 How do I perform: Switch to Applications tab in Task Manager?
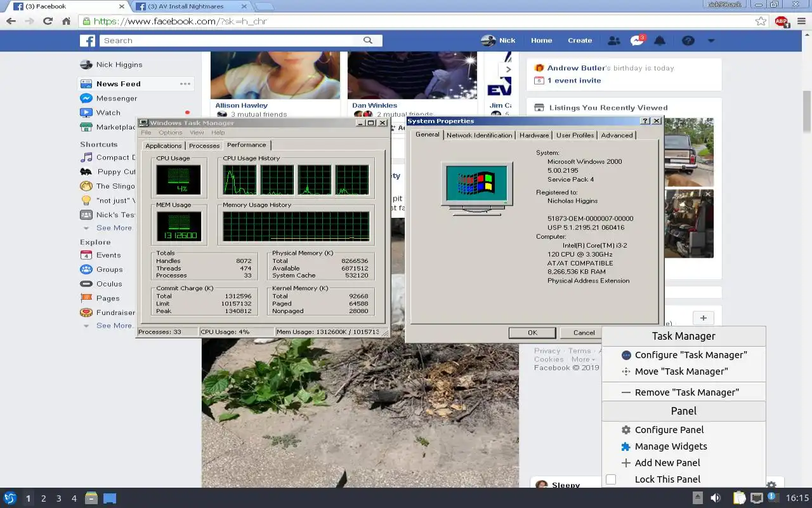point(164,145)
